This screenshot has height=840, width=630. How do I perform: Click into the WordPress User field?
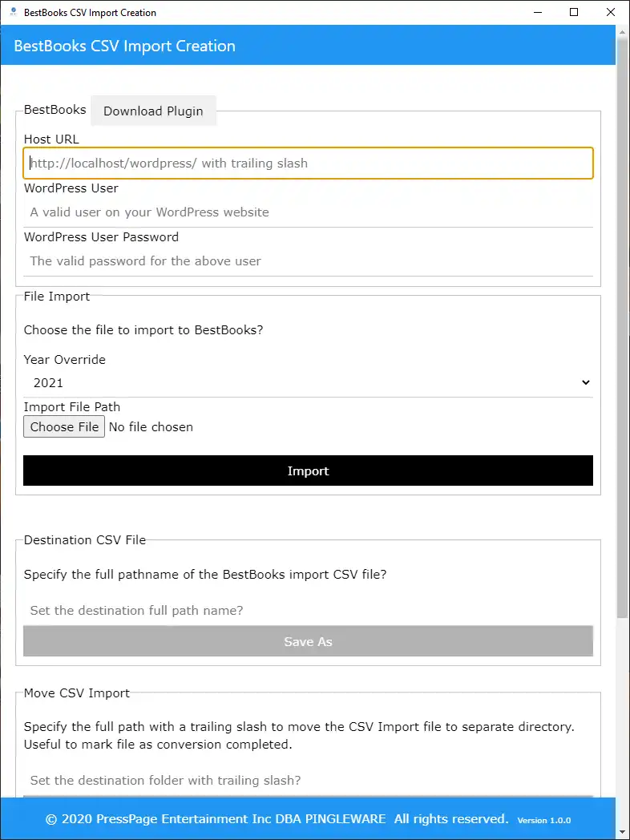pyautogui.click(x=308, y=212)
